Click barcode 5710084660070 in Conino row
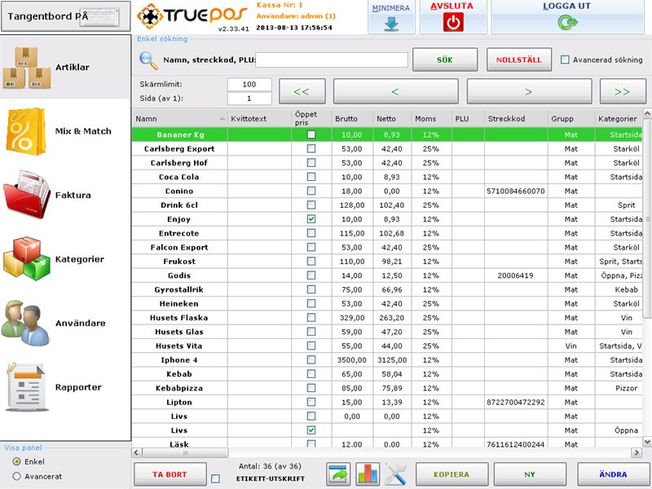652x489 pixels. coord(516,191)
